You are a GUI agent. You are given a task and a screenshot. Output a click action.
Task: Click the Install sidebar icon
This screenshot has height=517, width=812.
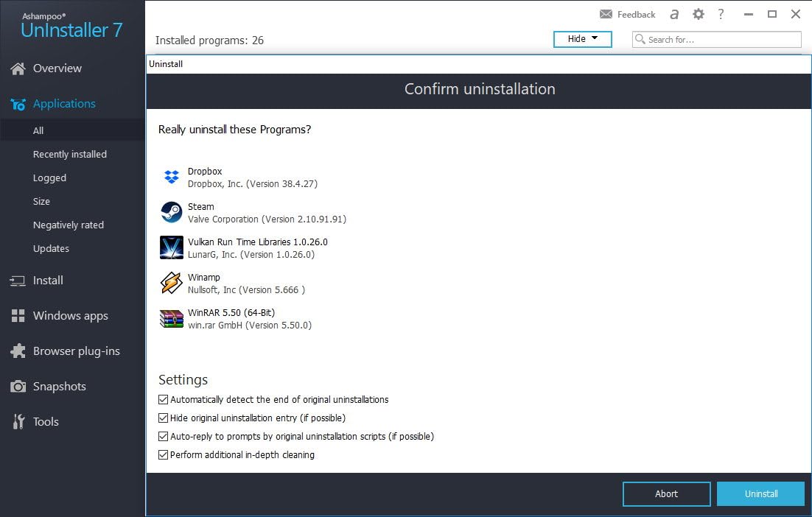coord(18,281)
